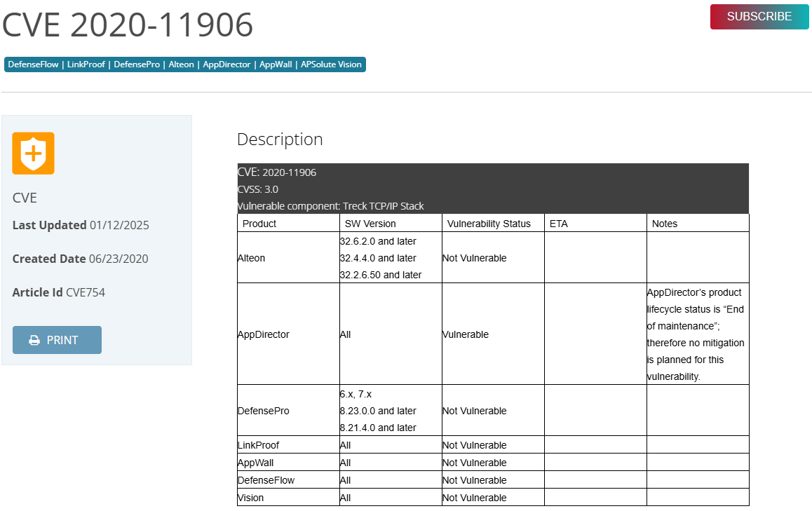Click the Created Date 06/23/2020 line
The height and width of the screenshot is (511, 812).
tap(80, 259)
